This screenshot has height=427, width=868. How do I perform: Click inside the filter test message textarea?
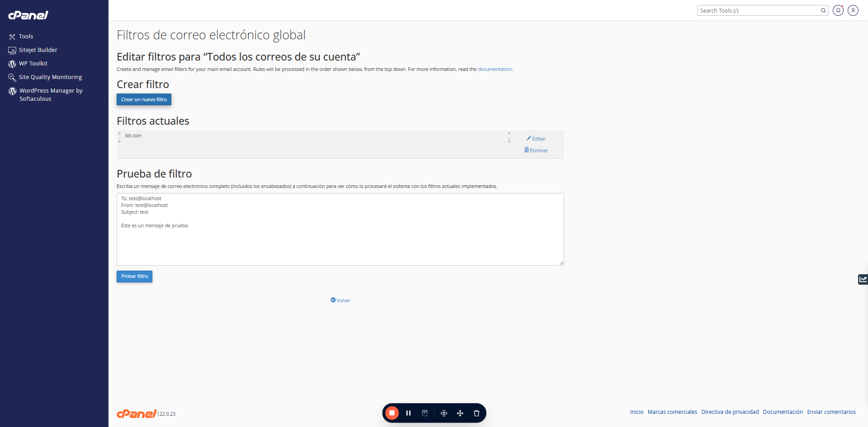340,229
